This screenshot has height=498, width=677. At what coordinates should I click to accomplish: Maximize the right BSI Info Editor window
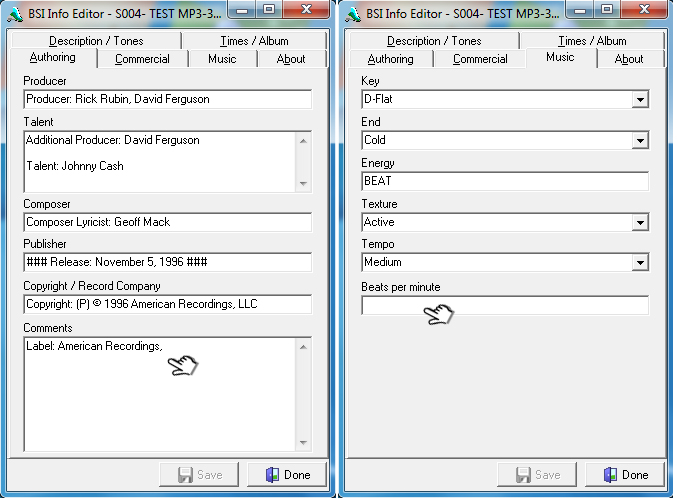pyautogui.click(x=607, y=10)
